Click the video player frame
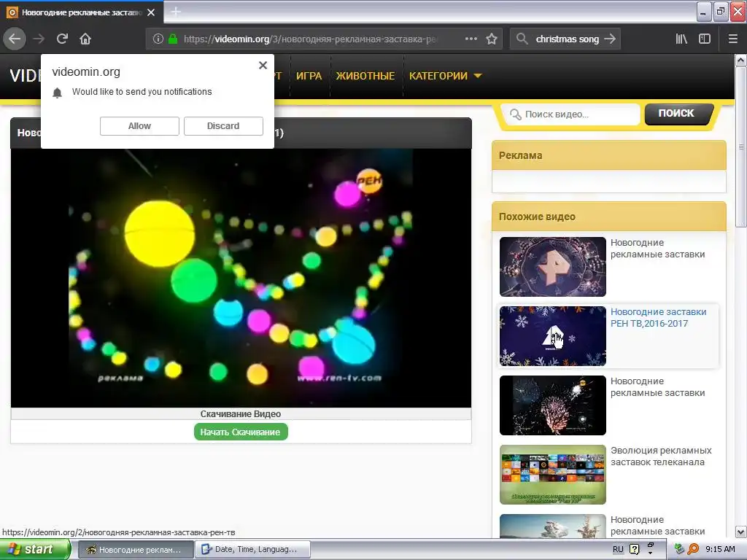This screenshot has height=560, width=747. 241,278
